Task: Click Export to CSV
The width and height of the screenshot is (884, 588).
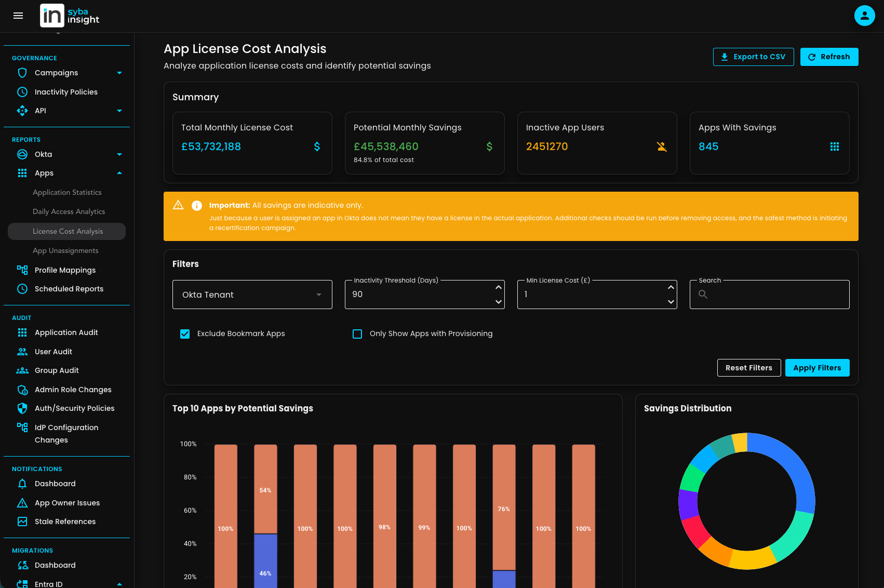Action: (x=754, y=57)
